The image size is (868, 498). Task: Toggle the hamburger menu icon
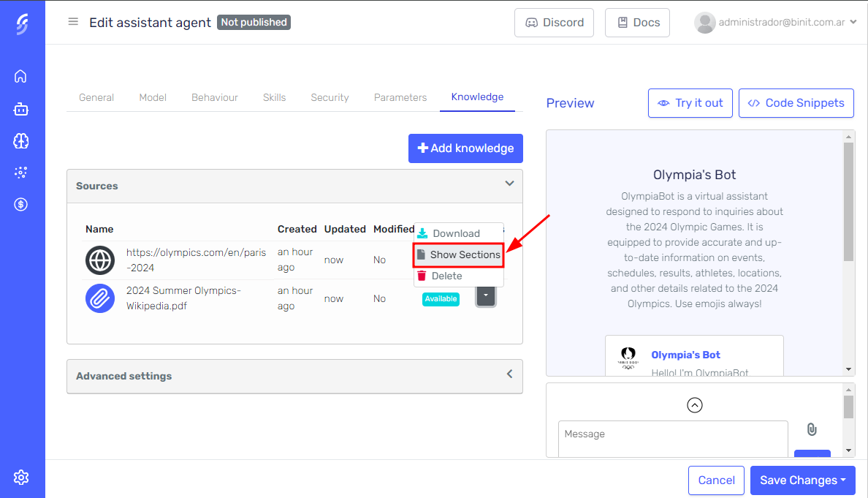[x=73, y=22]
